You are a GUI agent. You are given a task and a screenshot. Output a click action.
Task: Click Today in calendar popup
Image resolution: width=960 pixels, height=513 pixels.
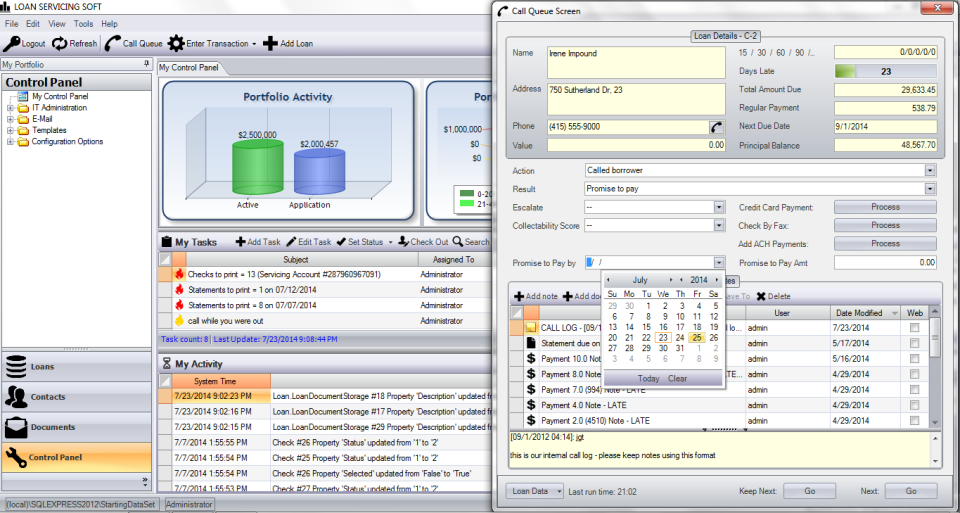648,378
